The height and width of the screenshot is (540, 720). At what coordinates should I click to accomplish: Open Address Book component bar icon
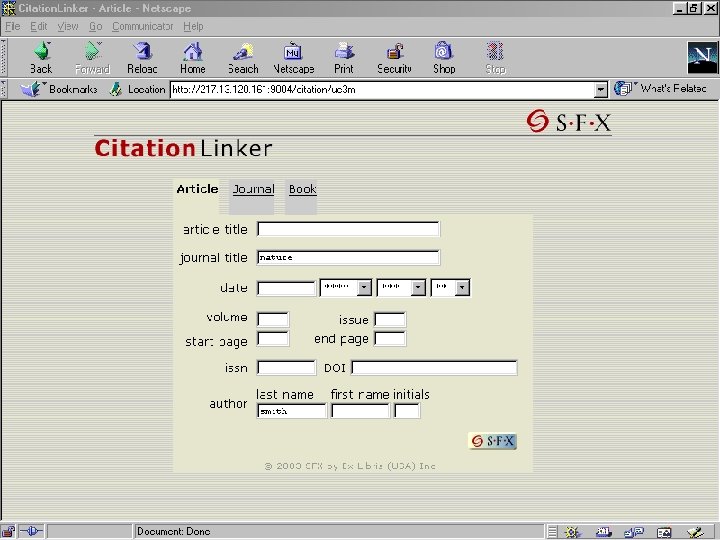[664, 532]
